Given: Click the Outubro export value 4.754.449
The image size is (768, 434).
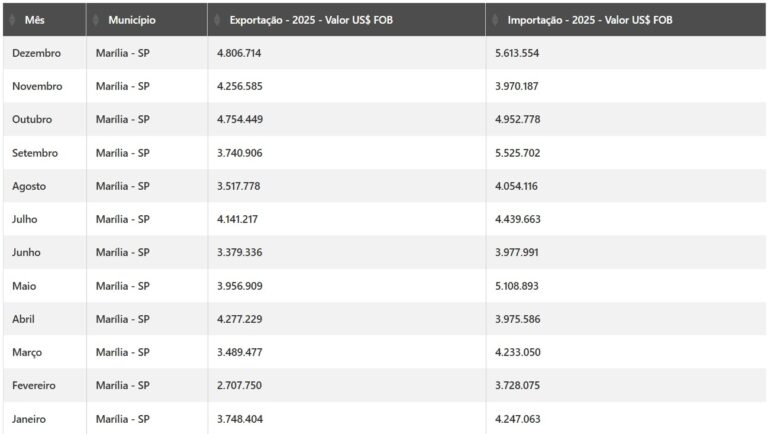Looking at the screenshot, I should [239, 120].
